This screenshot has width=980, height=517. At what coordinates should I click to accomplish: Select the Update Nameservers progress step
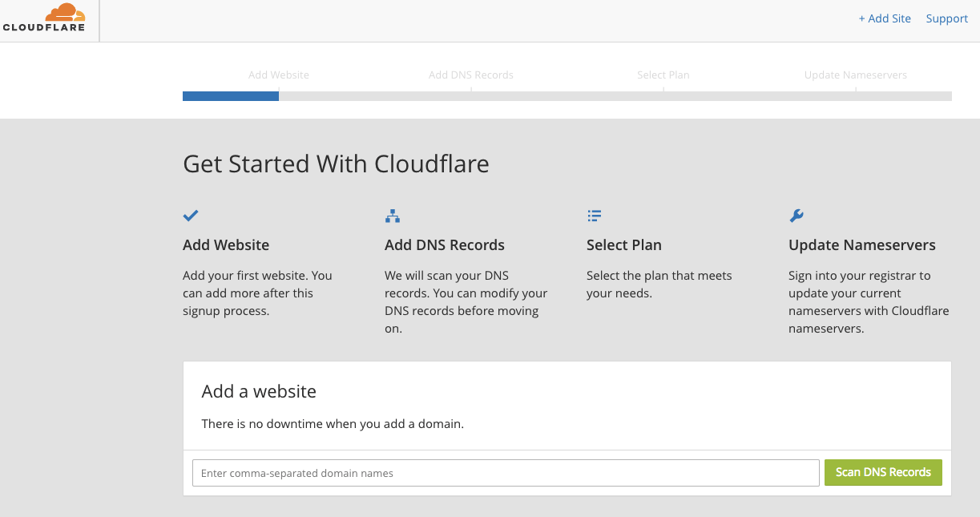(855, 75)
